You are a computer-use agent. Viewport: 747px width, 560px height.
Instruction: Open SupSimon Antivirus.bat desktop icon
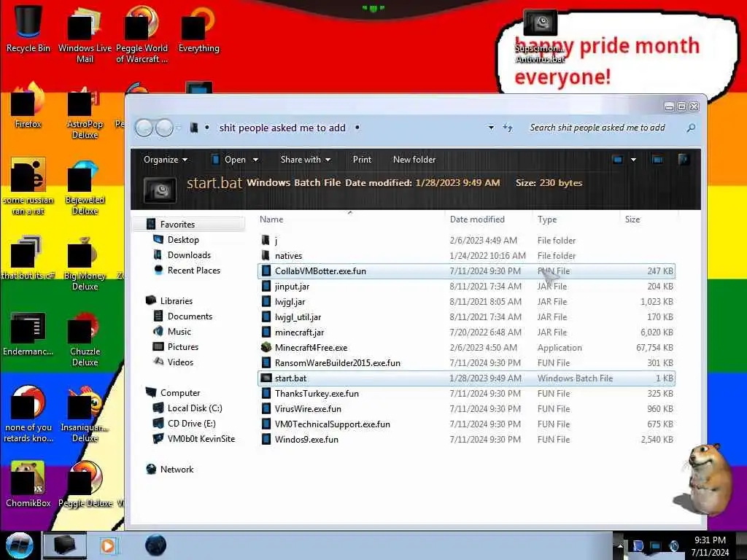point(540,37)
